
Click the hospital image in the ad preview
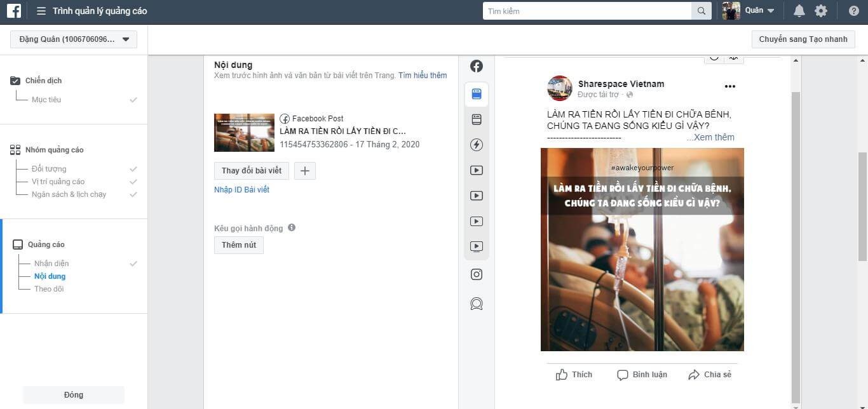click(x=642, y=250)
